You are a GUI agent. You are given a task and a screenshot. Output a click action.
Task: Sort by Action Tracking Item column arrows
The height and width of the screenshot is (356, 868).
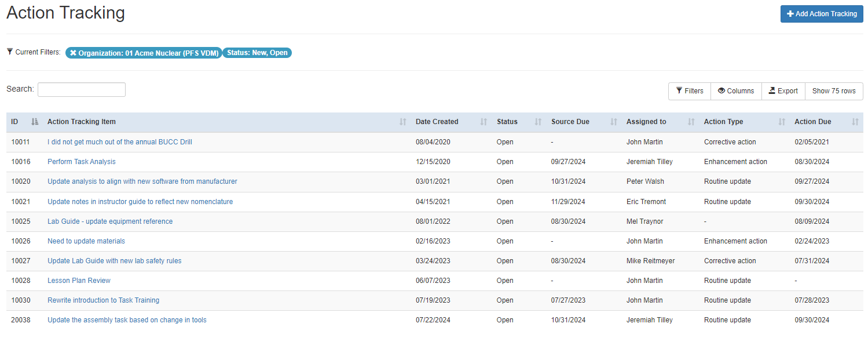click(x=403, y=122)
